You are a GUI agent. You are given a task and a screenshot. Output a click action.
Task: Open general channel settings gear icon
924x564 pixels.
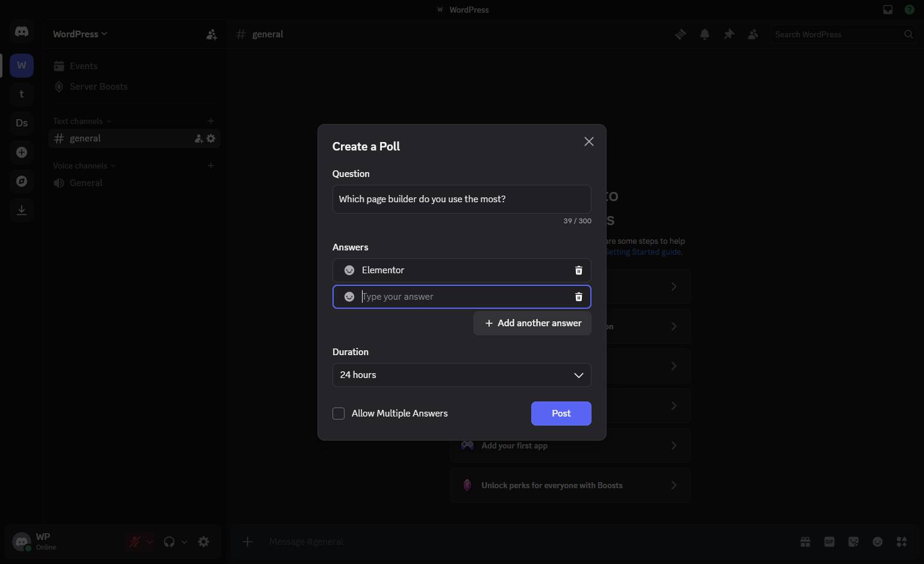pyautogui.click(x=211, y=138)
